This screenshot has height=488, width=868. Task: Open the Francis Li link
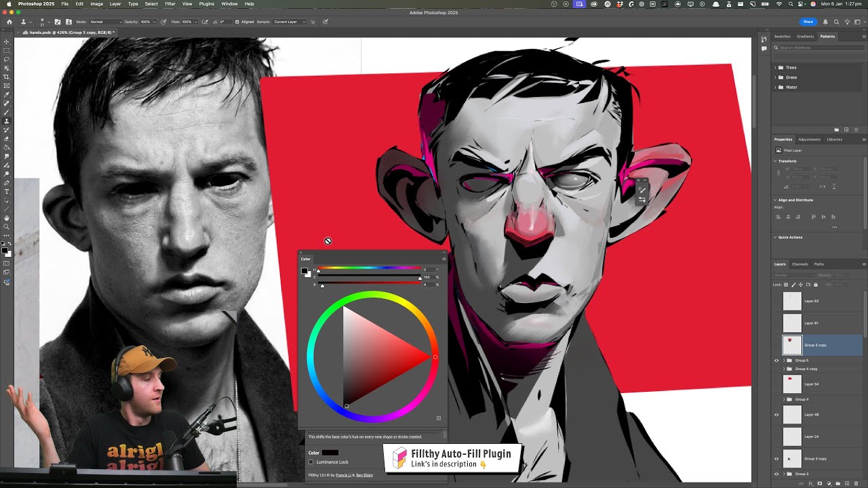click(345, 475)
